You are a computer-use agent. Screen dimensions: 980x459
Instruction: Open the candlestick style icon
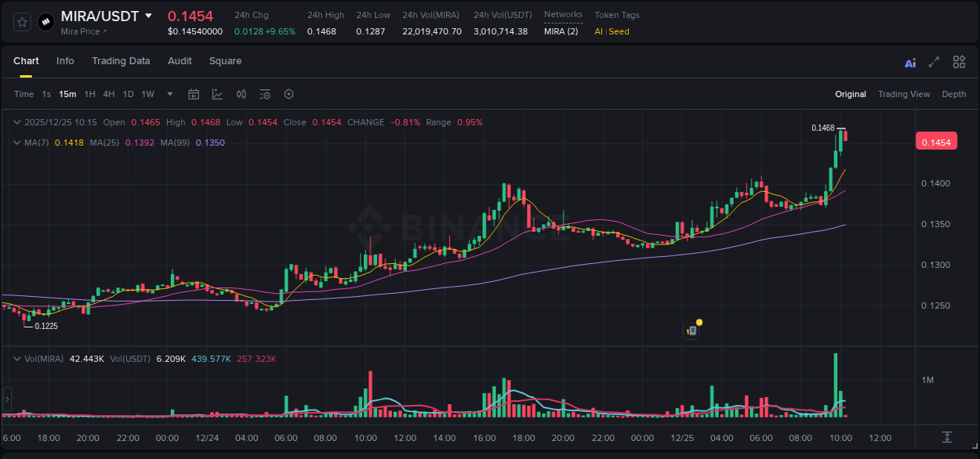click(241, 94)
